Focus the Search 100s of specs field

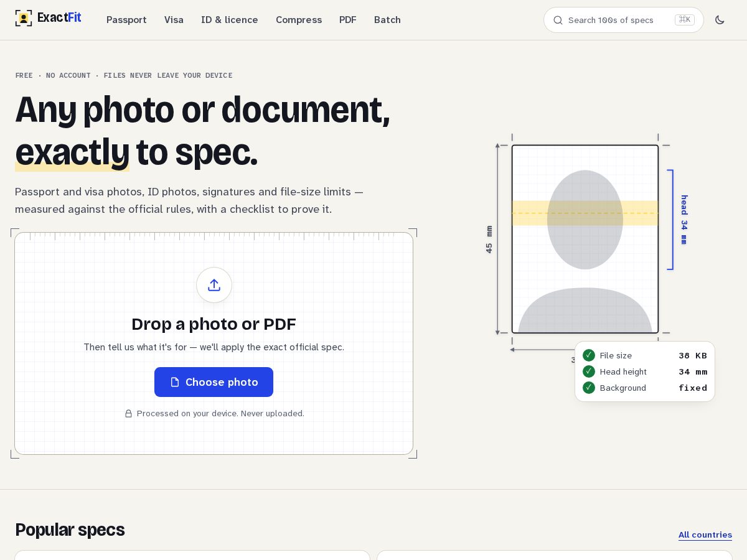(x=624, y=20)
